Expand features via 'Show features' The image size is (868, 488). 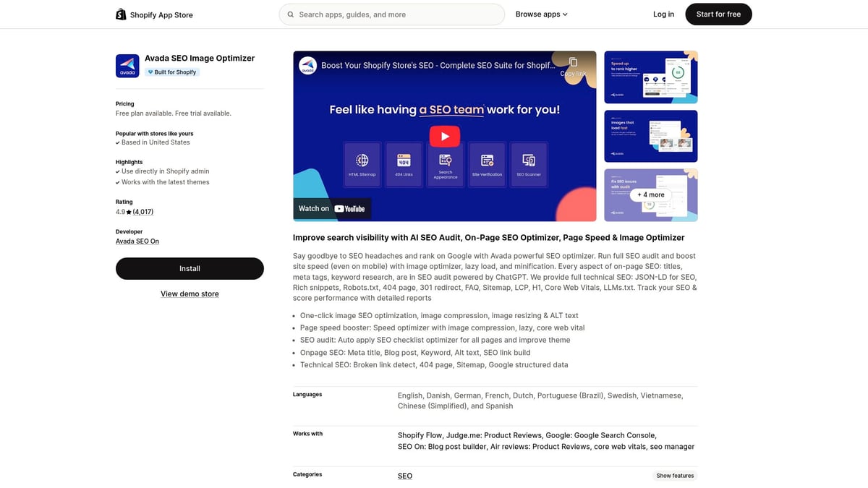pyautogui.click(x=674, y=476)
